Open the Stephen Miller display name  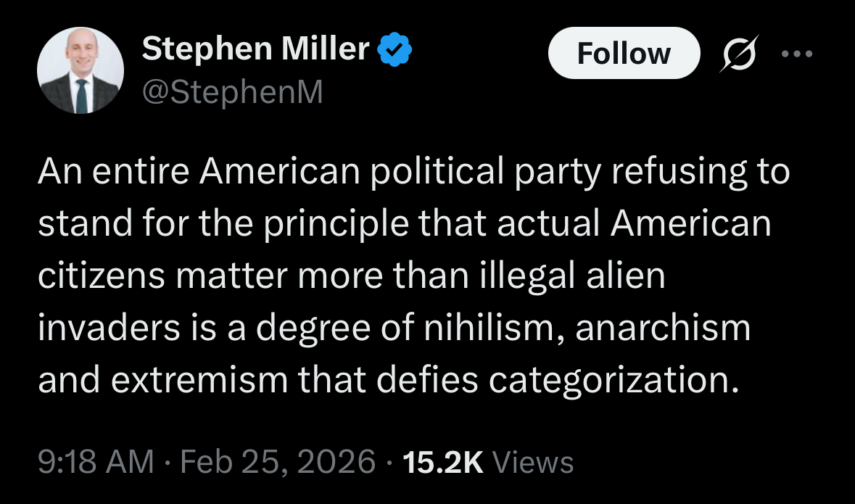255,49
